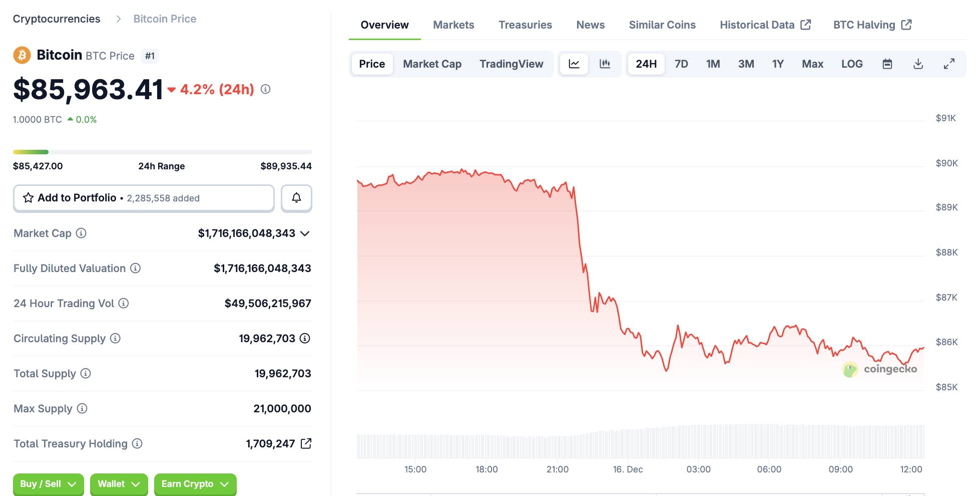
Task: Open the Earn Crypto dropdown
Action: coord(195,484)
